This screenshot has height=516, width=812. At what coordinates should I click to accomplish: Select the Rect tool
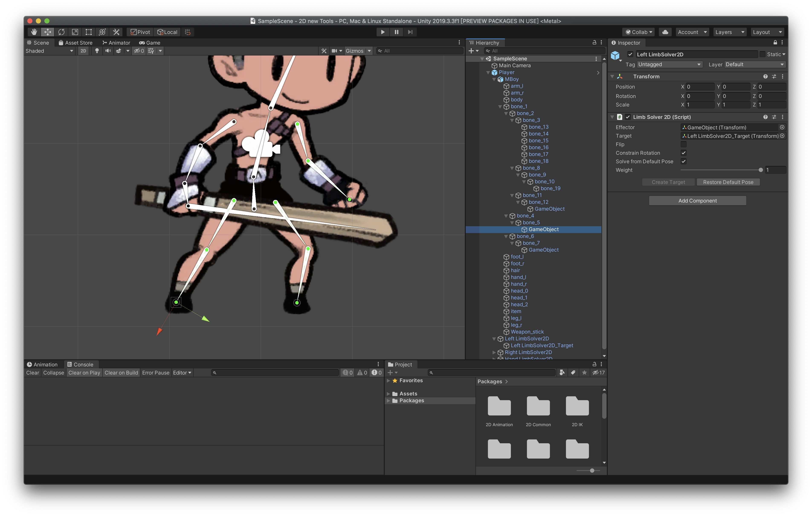pos(88,32)
